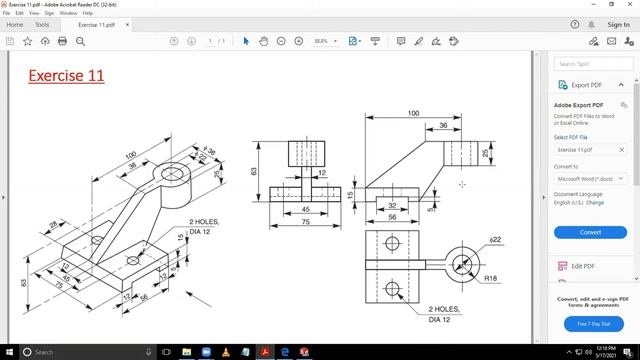Add a comment with sticky note icon
This screenshot has height=360, width=640.
[401, 41]
